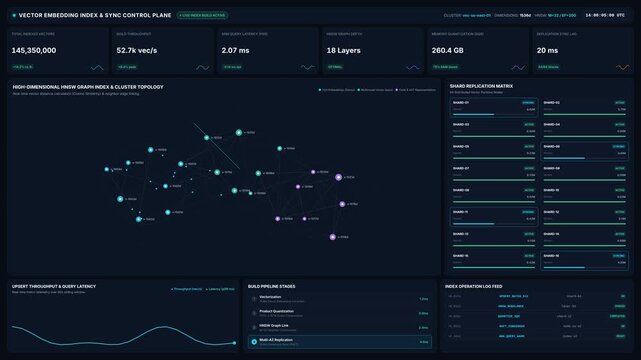
Task: Select the HNSW Graph Link stage label
Action: click(x=274, y=326)
